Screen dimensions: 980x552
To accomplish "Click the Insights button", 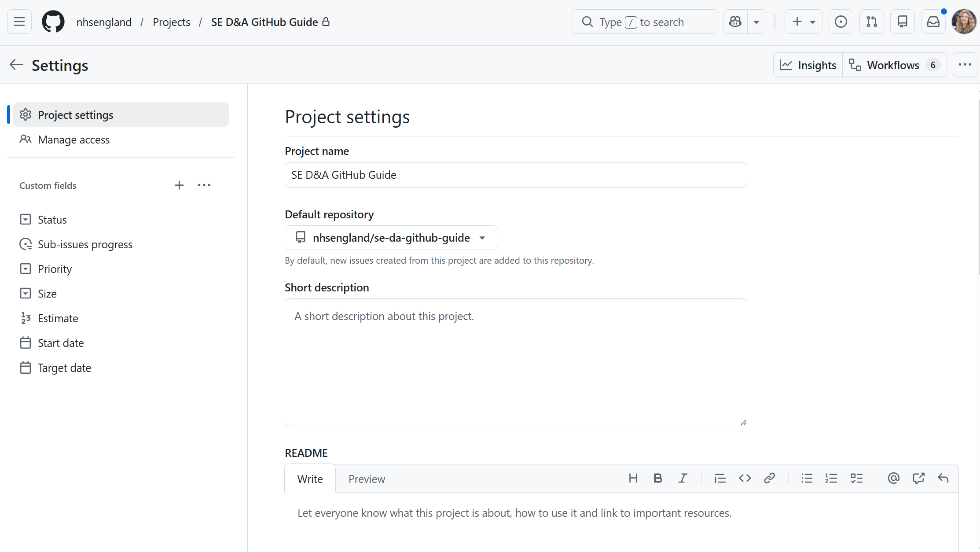I will (x=808, y=65).
